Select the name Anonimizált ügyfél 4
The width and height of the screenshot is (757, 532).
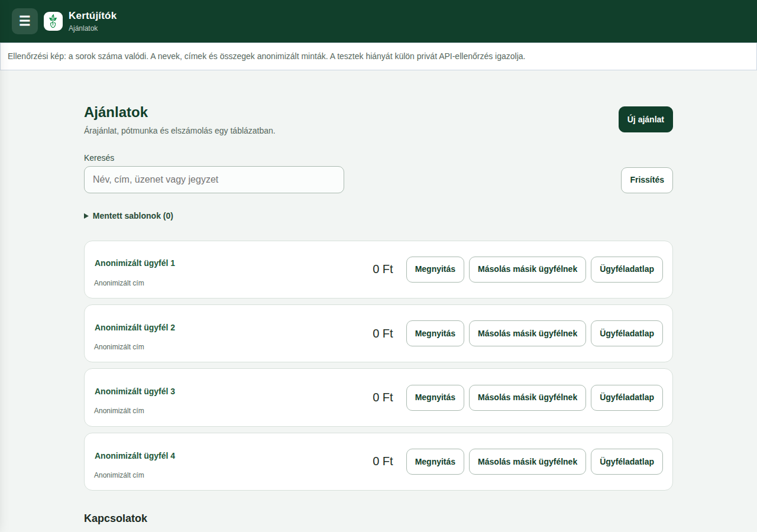[135, 456]
